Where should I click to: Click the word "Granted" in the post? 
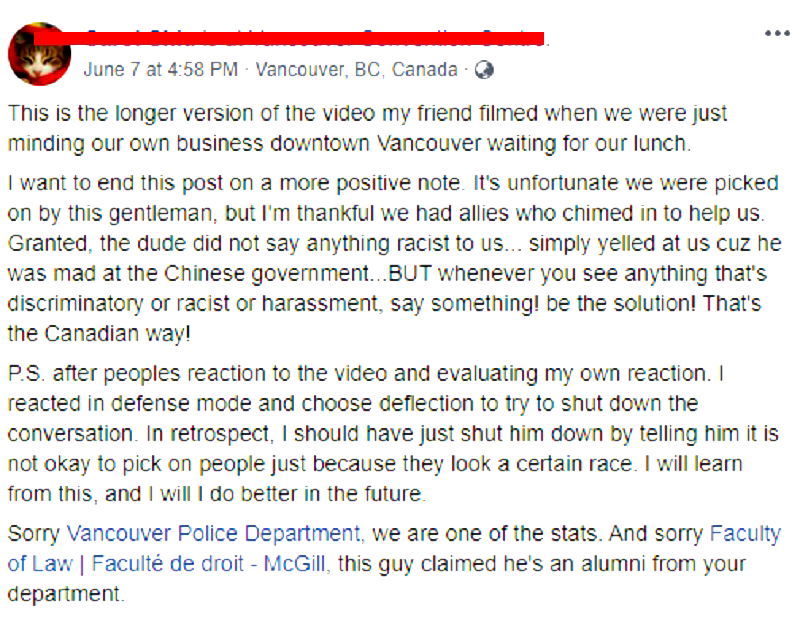point(42,243)
